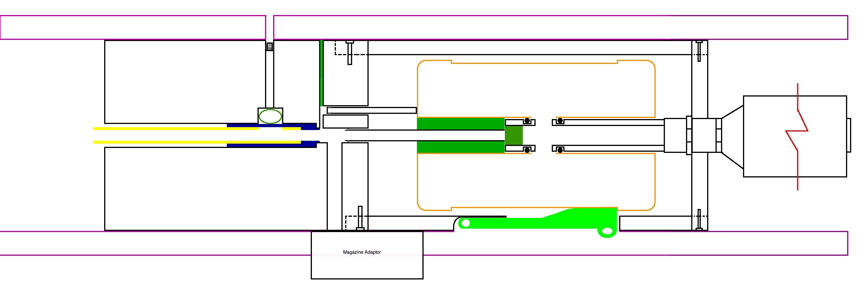The height and width of the screenshot is (289, 868).
Task: Click the small hatched spring at top
Action: click(269, 47)
